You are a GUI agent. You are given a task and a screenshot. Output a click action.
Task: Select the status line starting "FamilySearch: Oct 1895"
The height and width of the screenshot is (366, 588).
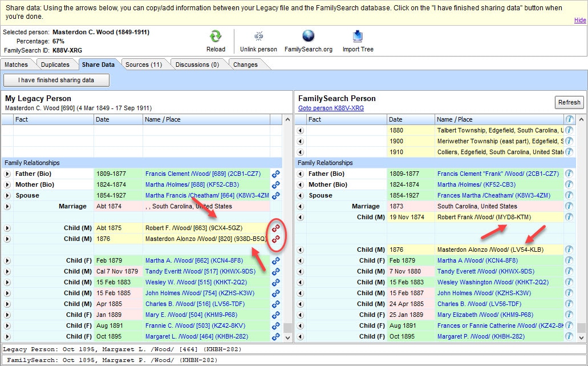pyautogui.click(x=293, y=360)
